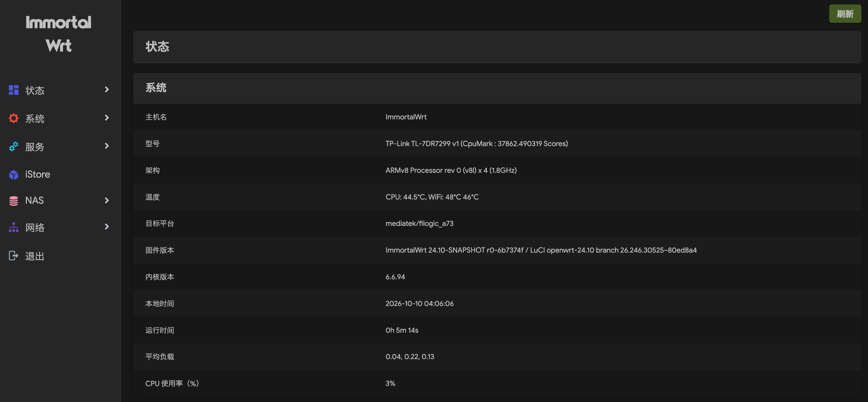Click the 内核版本 row label
The width and height of the screenshot is (868, 402).
(x=160, y=277)
